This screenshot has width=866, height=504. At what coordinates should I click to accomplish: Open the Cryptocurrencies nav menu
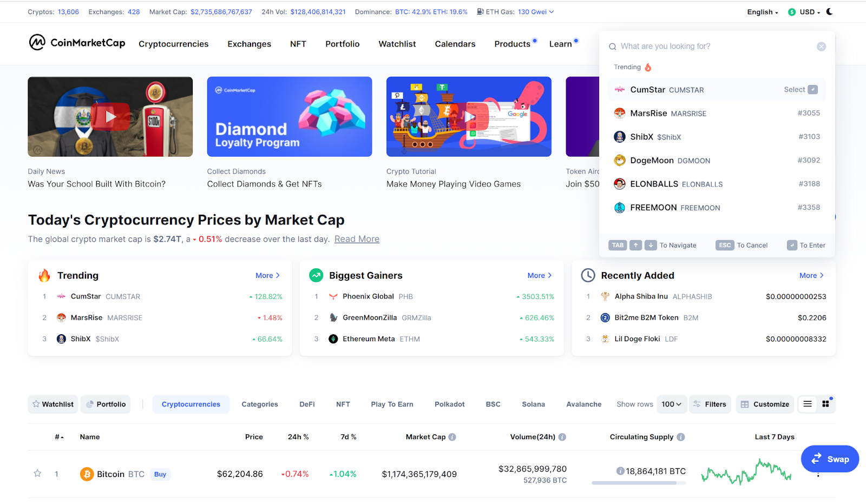[x=173, y=44]
